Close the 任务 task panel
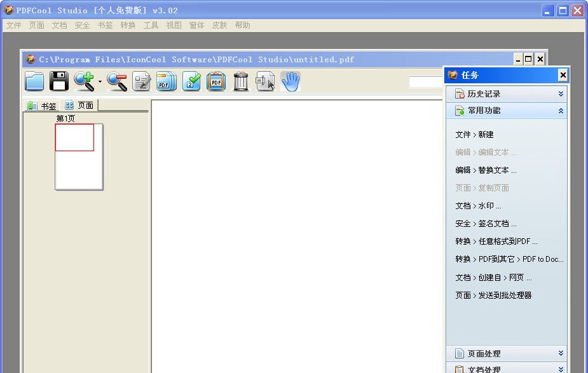The height and width of the screenshot is (373, 588). [x=563, y=76]
